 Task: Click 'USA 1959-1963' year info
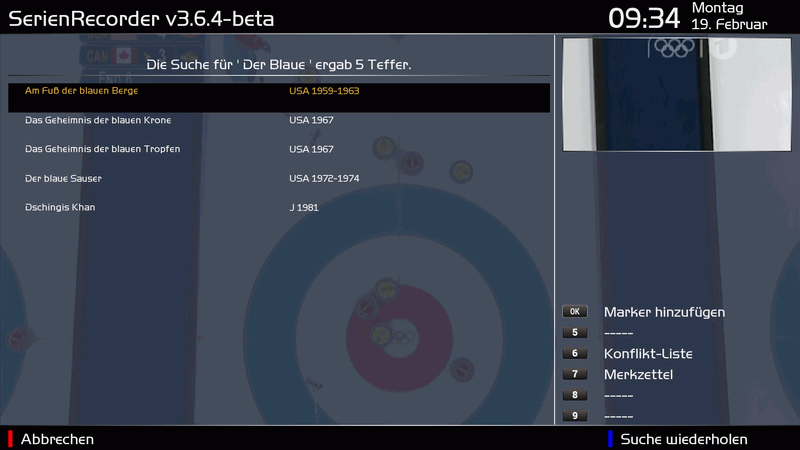(x=324, y=91)
